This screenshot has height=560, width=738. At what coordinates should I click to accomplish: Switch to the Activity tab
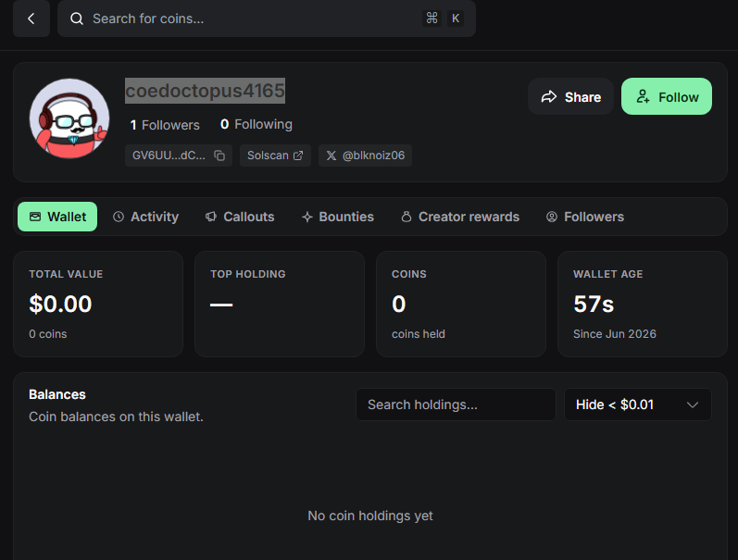pyautogui.click(x=146, y=217)
